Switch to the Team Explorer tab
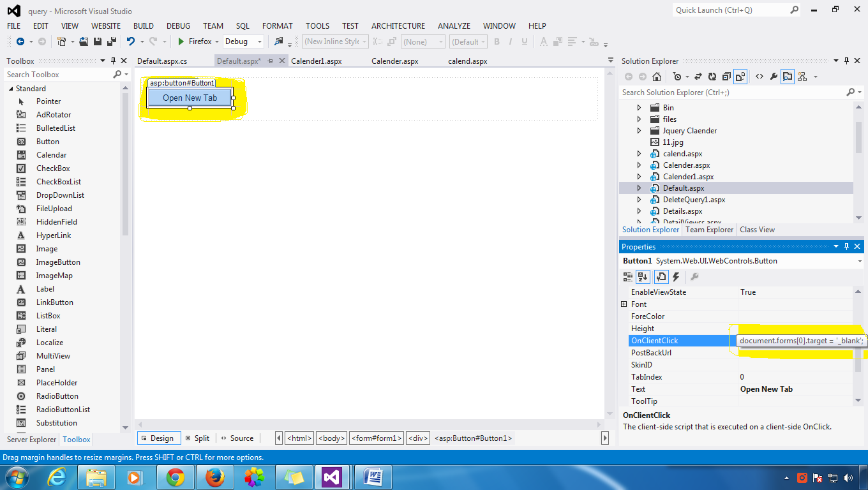This screenshot has height=490, width=868. pos(709,230)
